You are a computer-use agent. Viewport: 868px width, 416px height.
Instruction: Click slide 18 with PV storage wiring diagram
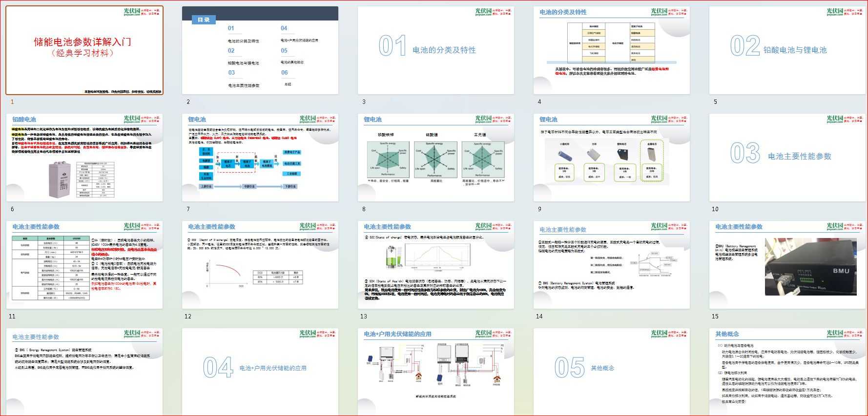pyautogui.click(x=435, y=372)
